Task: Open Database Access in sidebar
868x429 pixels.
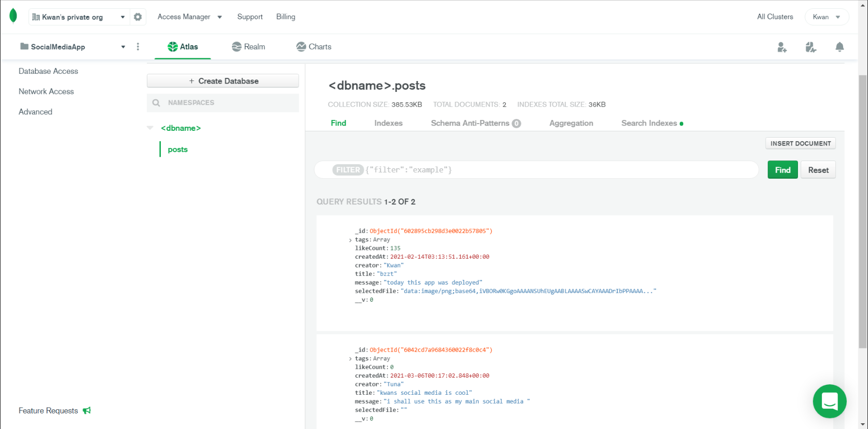Action: [48, 71]
